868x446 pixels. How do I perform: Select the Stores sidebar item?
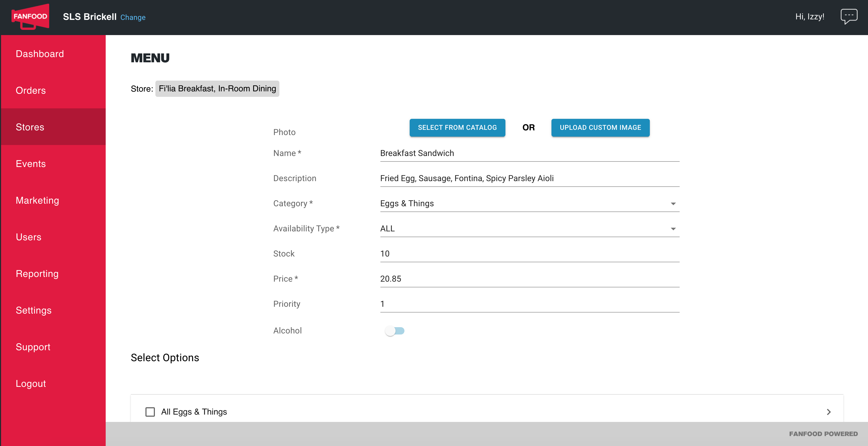click(53, 127)
